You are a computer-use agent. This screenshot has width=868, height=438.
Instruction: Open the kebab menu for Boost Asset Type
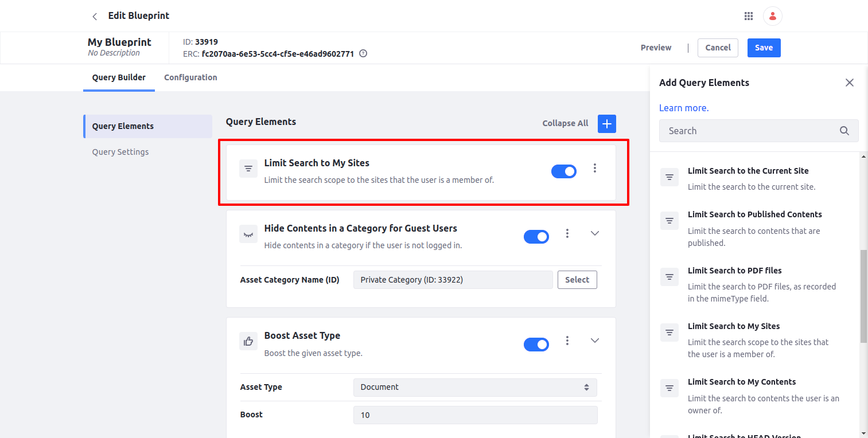(567, 341)
